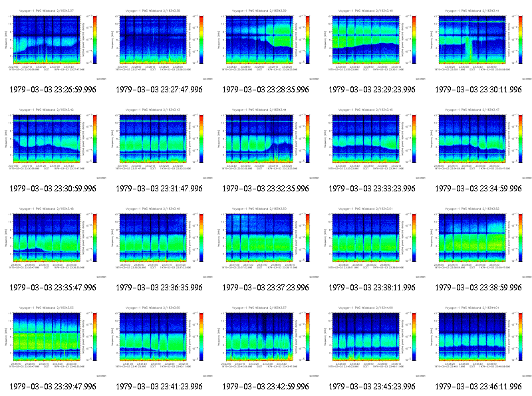Open the spectrogram thumbnail dated 1979-03-03 23:33:23.996
The width and height of the screenshot is (532, 396).
[x=372, y=143]
